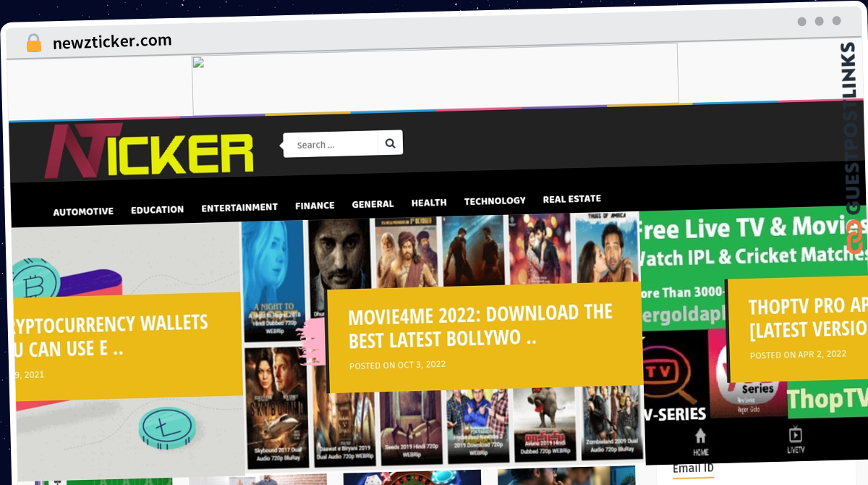Click the padlock icon beside the URL

(34, 43)
